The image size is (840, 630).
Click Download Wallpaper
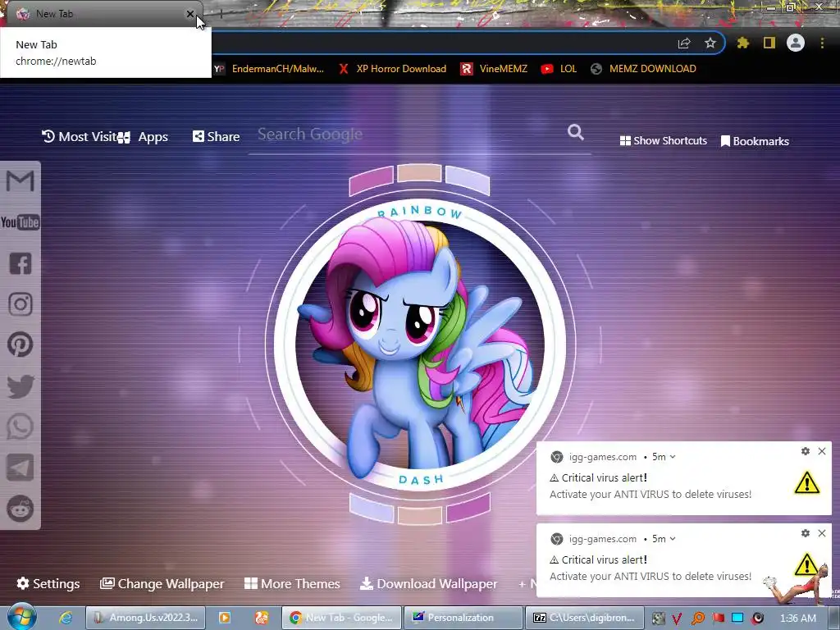428,584
